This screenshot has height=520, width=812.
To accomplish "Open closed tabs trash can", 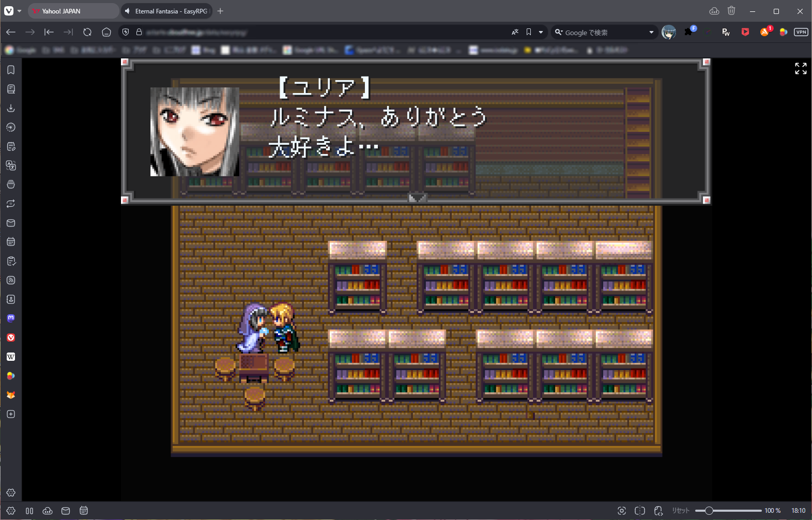I will [x=731, y=11].
